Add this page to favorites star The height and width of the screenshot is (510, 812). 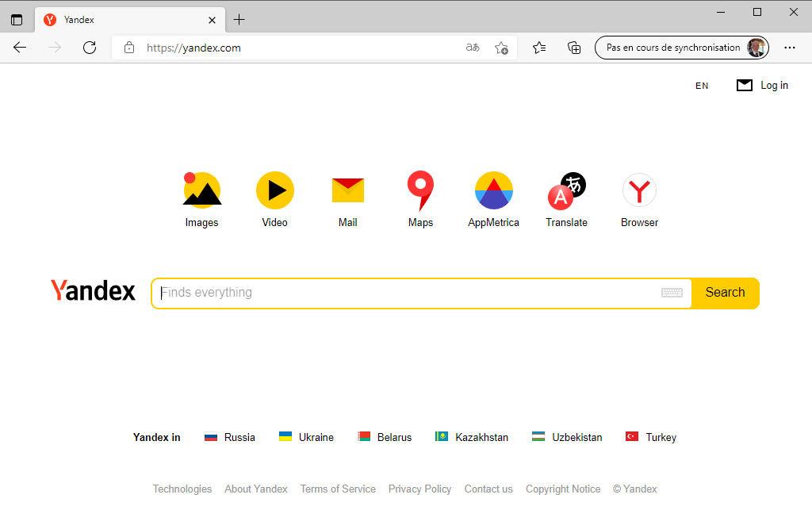[x=501, y=48]
